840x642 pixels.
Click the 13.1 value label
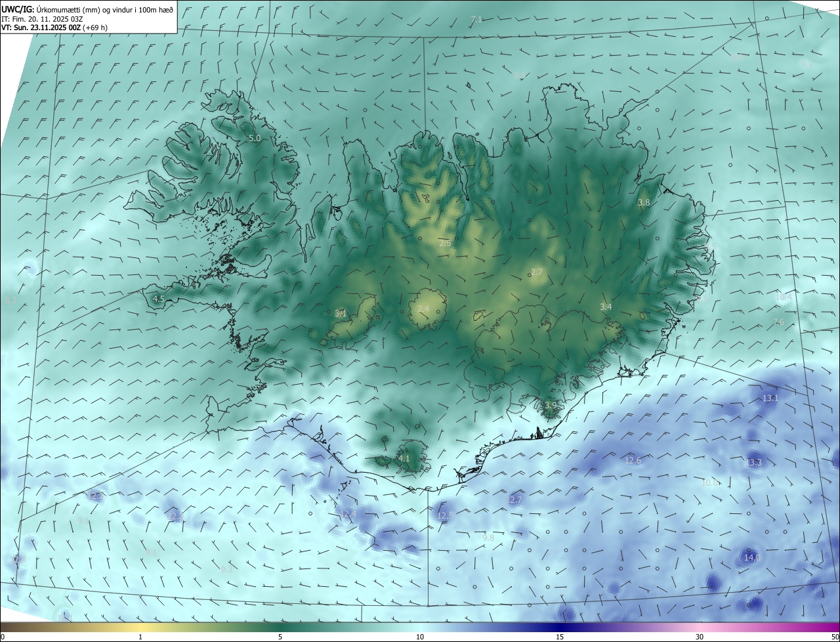pos(770,398)
